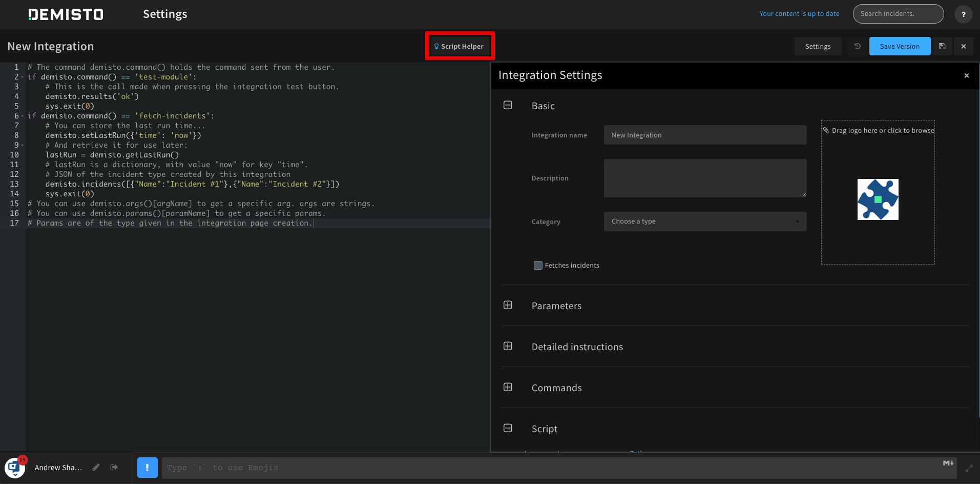The width and height of the screenshot is (980, 484).
Task: Click the puzzle piece integration logo
Action: click(878, 199)
